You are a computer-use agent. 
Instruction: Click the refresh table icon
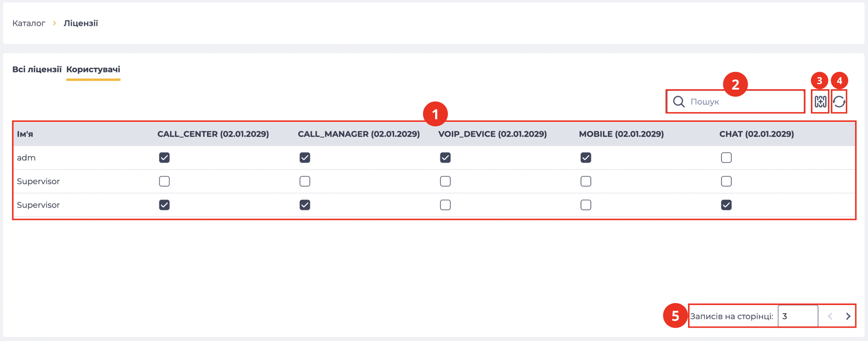point(839,102)
